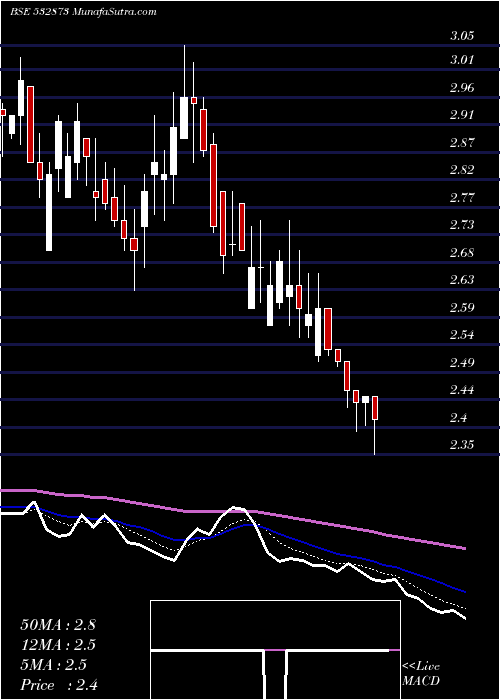
Task: Click the BSE 532878 MunafaSutra.com title
Action: point(83,12)
